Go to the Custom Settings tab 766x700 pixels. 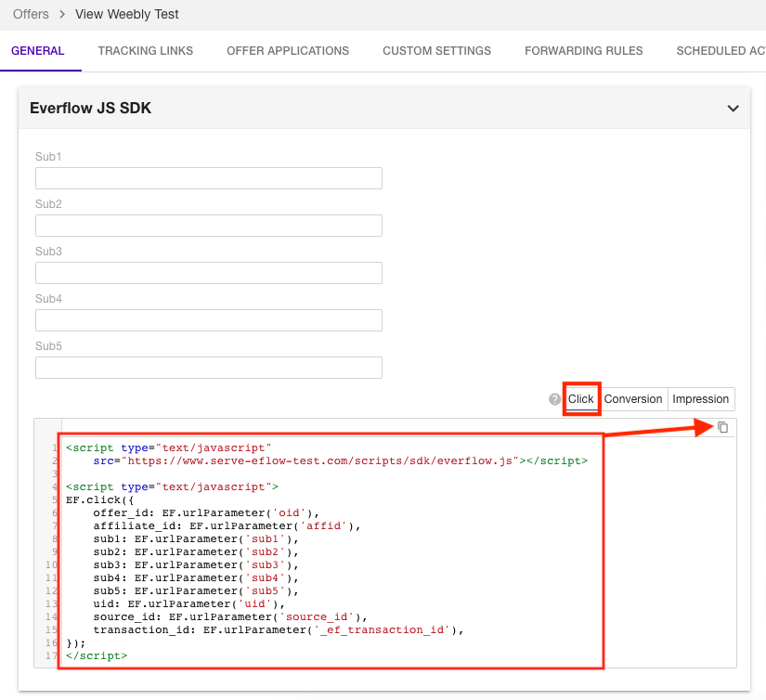(436, 51)
